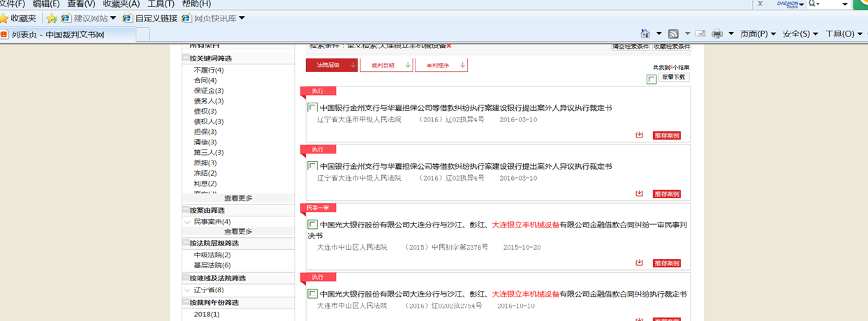The image size is (868, 321).
Task: Filter by keyword 保证金(3)
Action: [208, 91]
